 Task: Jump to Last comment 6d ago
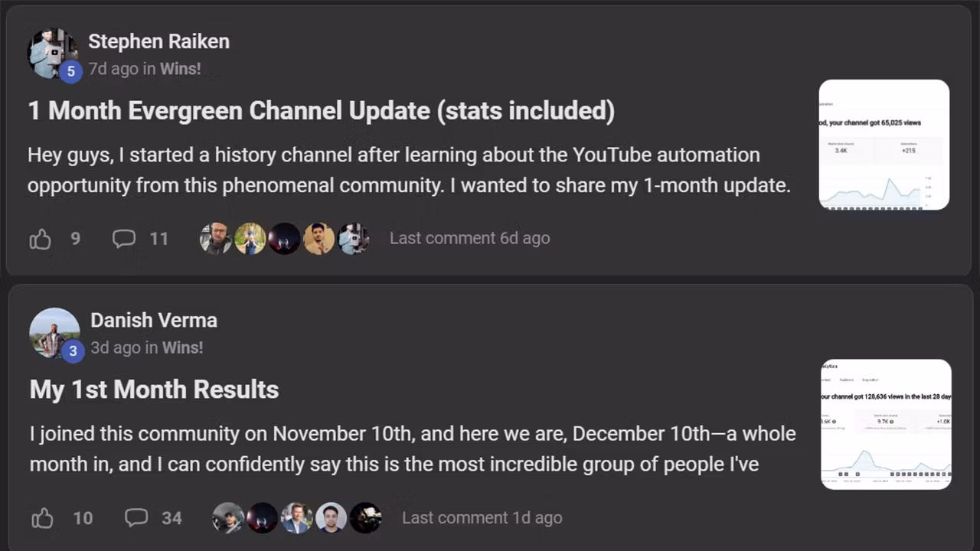click(469, 238)
